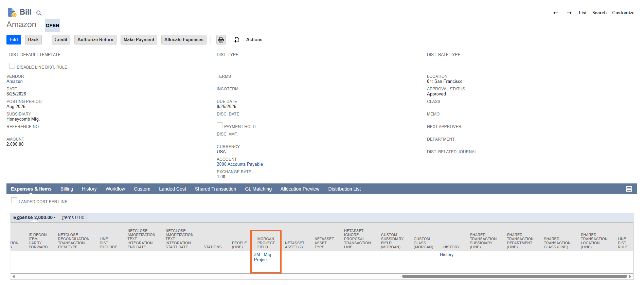Open the List link at top right
Screen dimensions: 644x285
583,13
